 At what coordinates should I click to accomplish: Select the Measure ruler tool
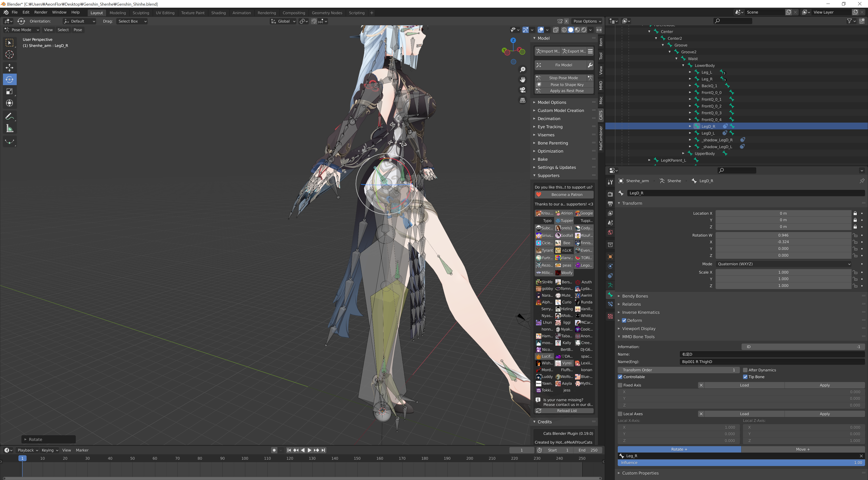tap(9, 129)
